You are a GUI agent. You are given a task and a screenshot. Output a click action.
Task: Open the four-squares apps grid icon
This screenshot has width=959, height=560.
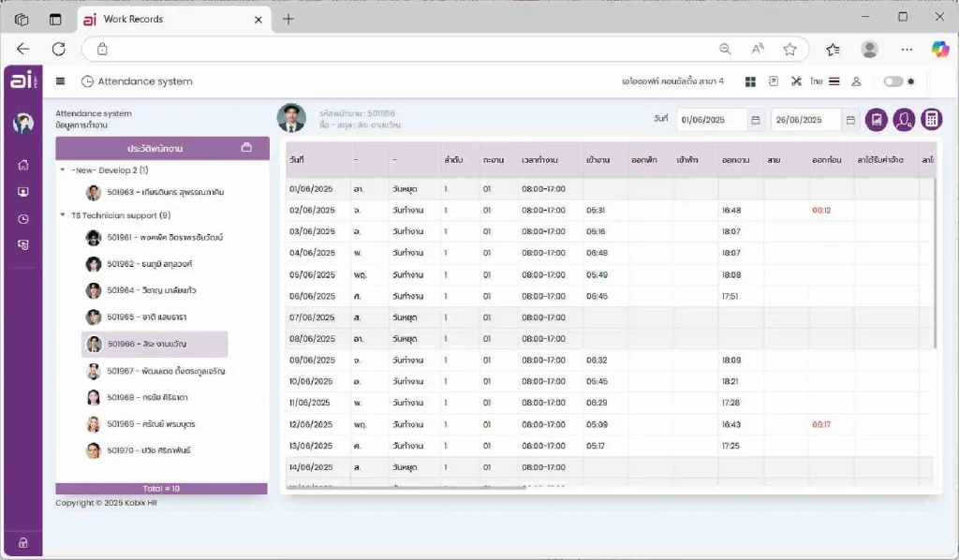point(750,81)
